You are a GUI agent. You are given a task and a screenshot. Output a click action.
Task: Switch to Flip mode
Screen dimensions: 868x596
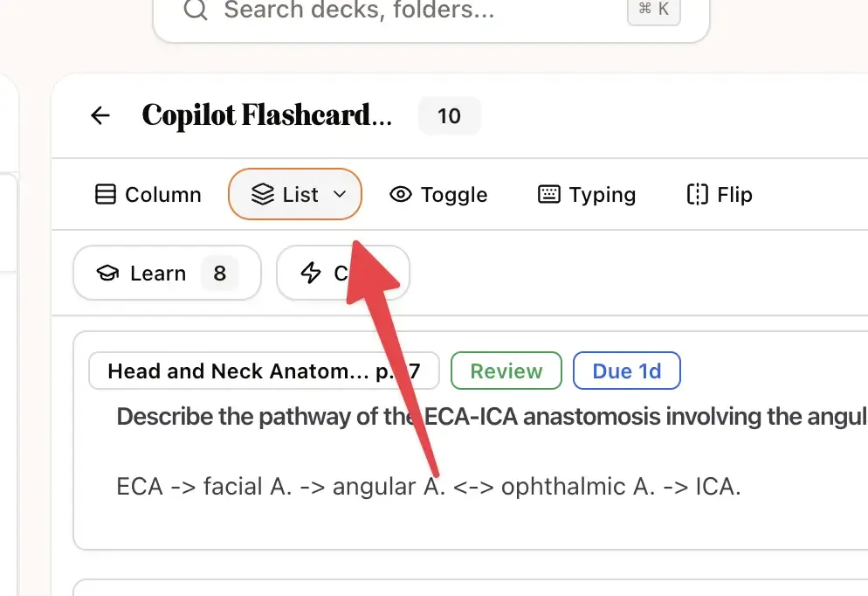[x=719, y=194]
